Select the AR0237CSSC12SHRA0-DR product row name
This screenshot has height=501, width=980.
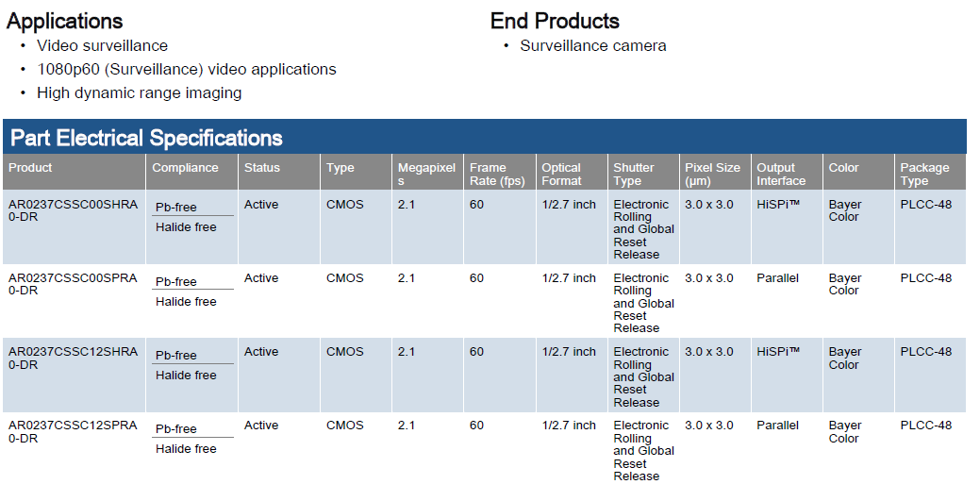click(73, 358)
